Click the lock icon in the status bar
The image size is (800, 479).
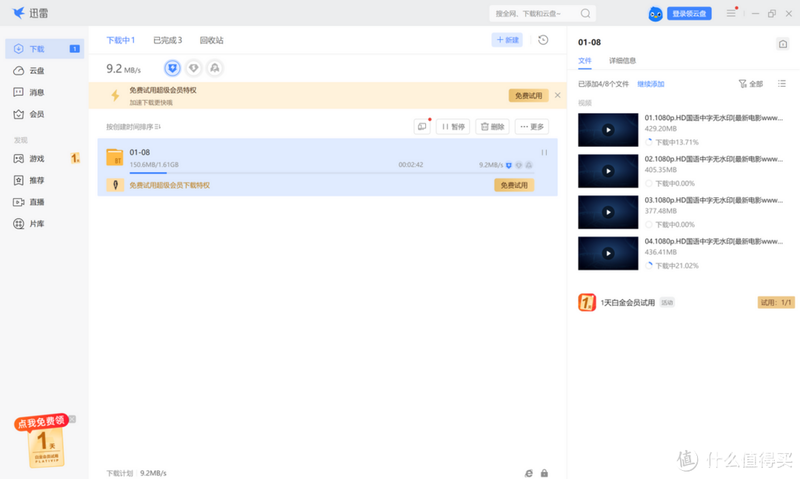click(x=544, y=473)
